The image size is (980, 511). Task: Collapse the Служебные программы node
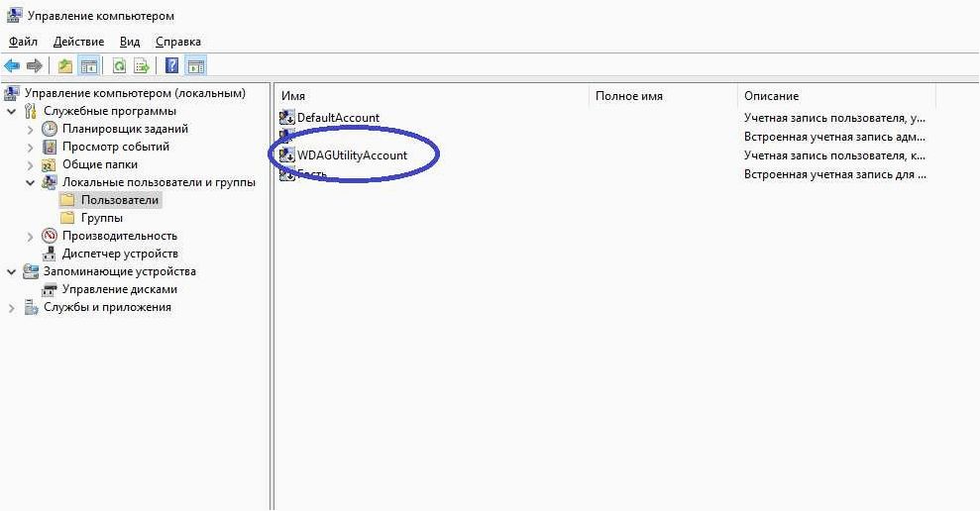coord(11,111)
